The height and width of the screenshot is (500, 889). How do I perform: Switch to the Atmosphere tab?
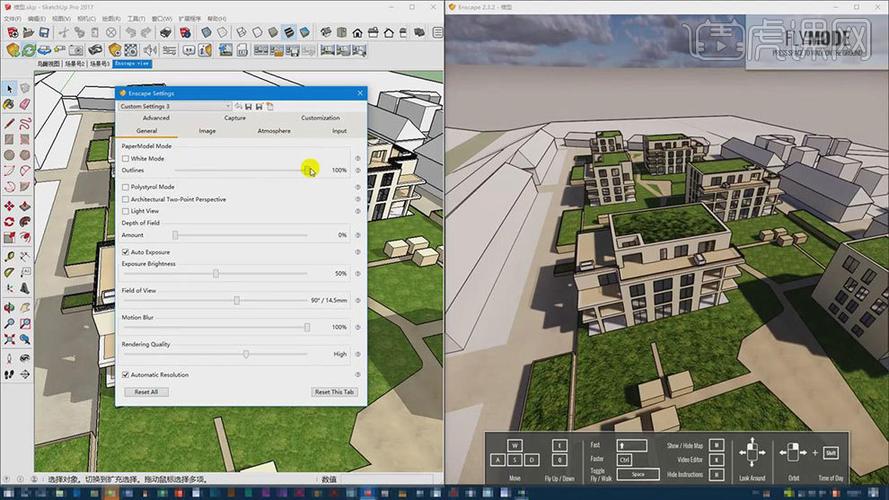[274, 131]
